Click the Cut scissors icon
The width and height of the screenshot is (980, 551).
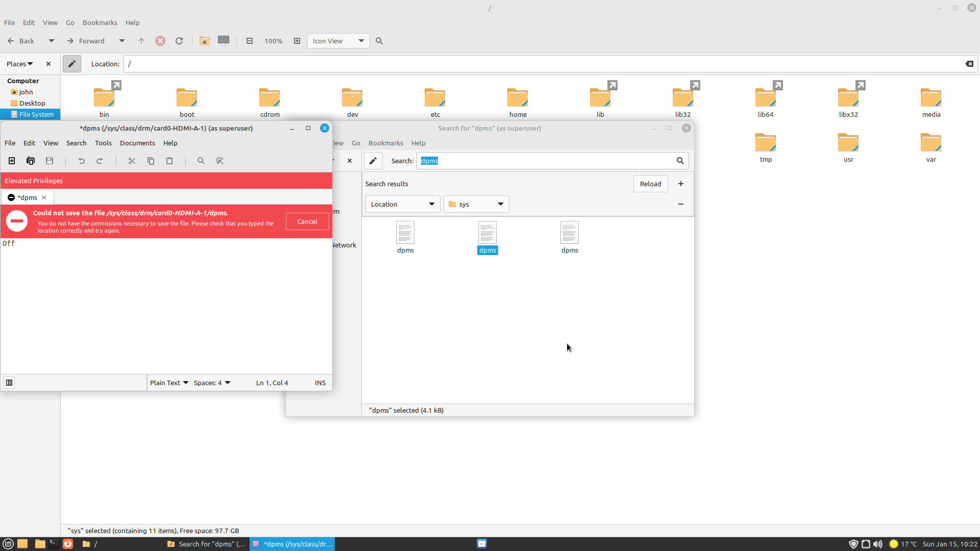click(x=132, y=161)
